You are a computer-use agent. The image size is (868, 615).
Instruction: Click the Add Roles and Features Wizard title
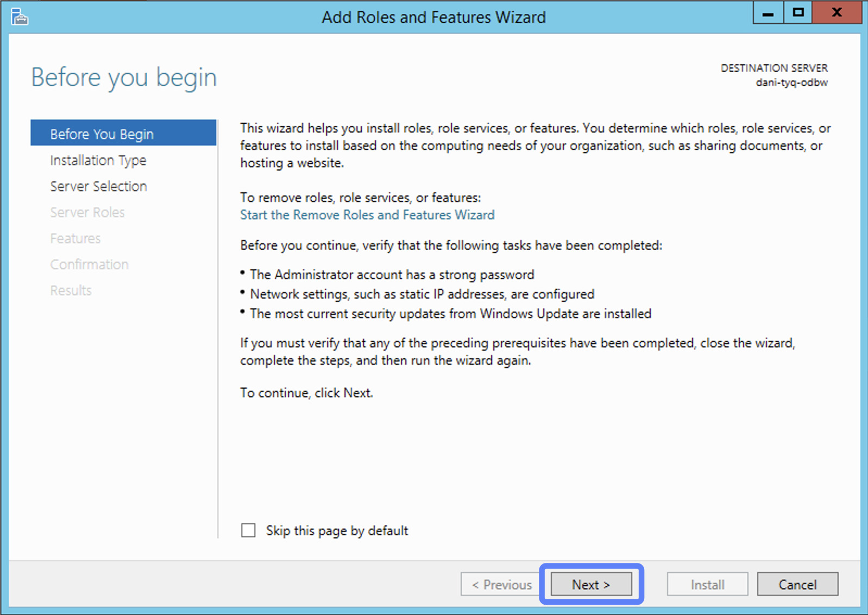pos(433,17)
